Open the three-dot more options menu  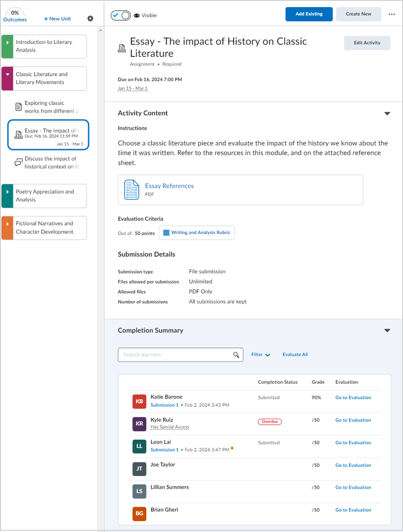click(391, 14)
